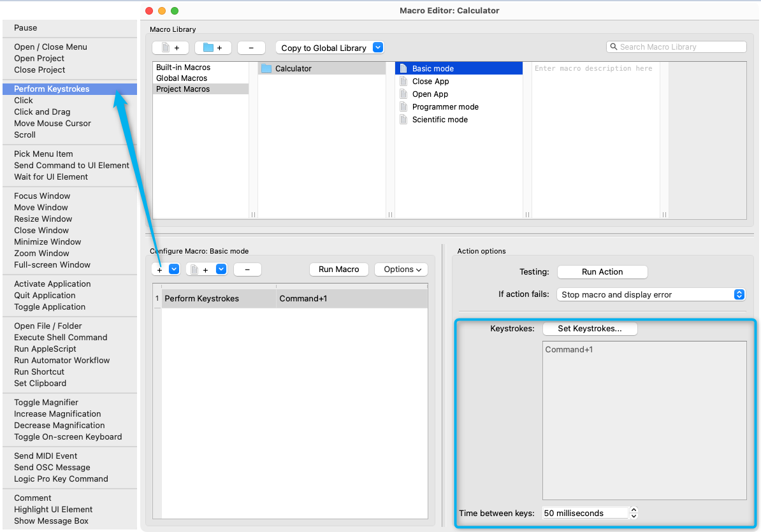Click the Set Keystrokes button
Image resolution: width=761 pixels, height=532 pixels.
tap(590, 329)
